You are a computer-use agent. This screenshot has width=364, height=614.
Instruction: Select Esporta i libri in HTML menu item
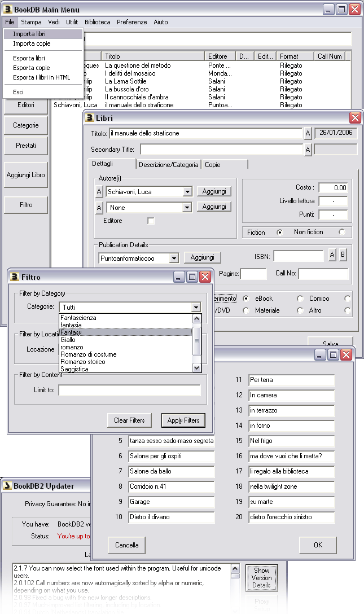pos(42,77)
